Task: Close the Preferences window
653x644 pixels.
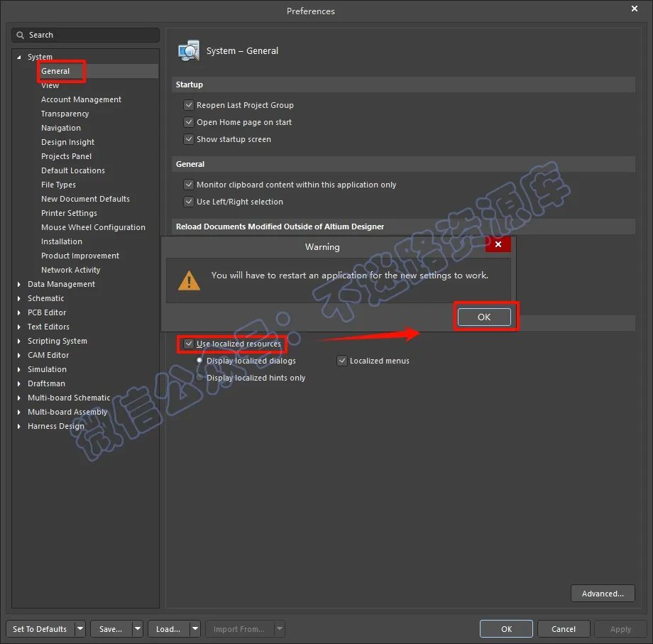Action: tap(635, 9)
